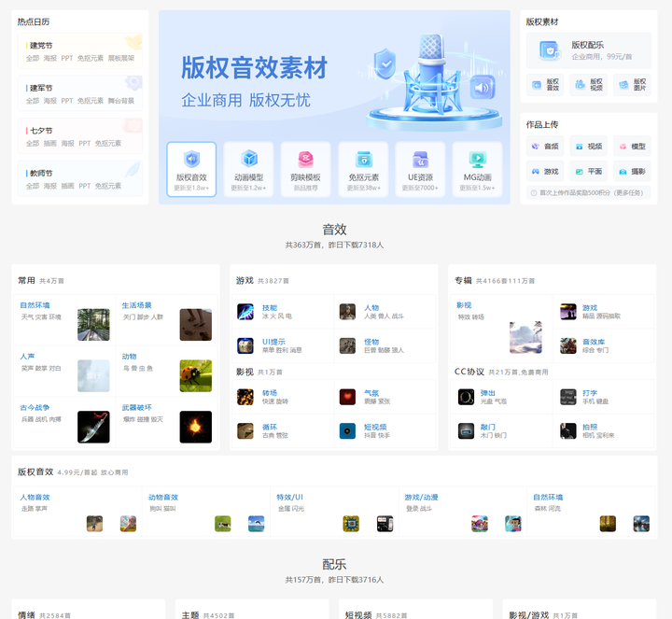Open the 版权音效 category card

click(x=191, y=169)
